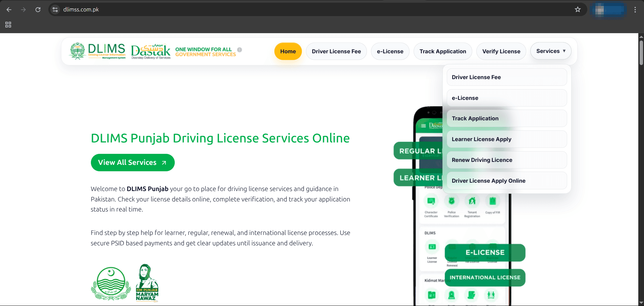Open e-License in the top navbar

(390, 51)
